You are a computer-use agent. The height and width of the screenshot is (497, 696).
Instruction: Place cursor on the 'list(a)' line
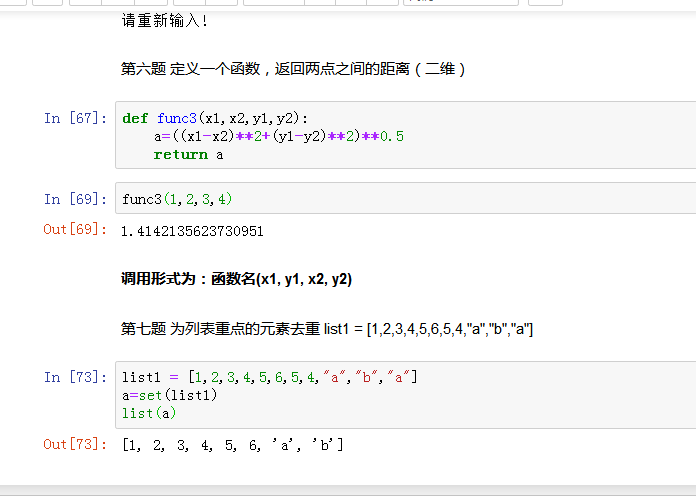click(152, 413)
